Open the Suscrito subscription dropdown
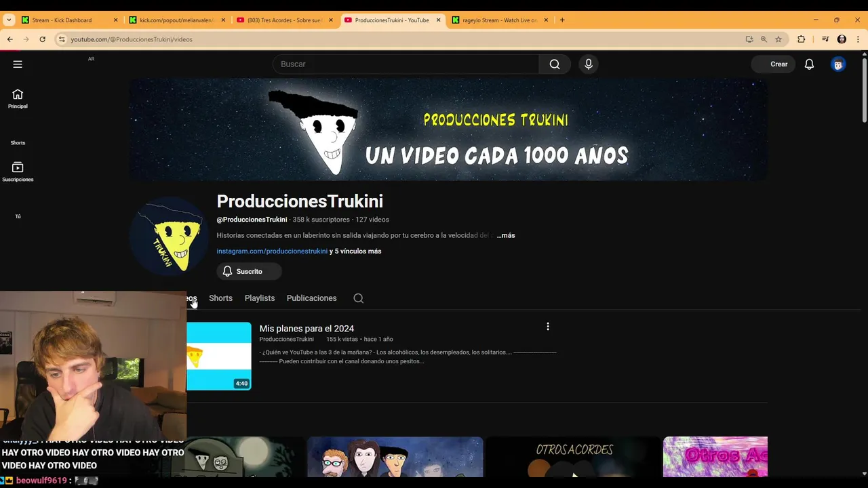868x488 pixels. 249,271
